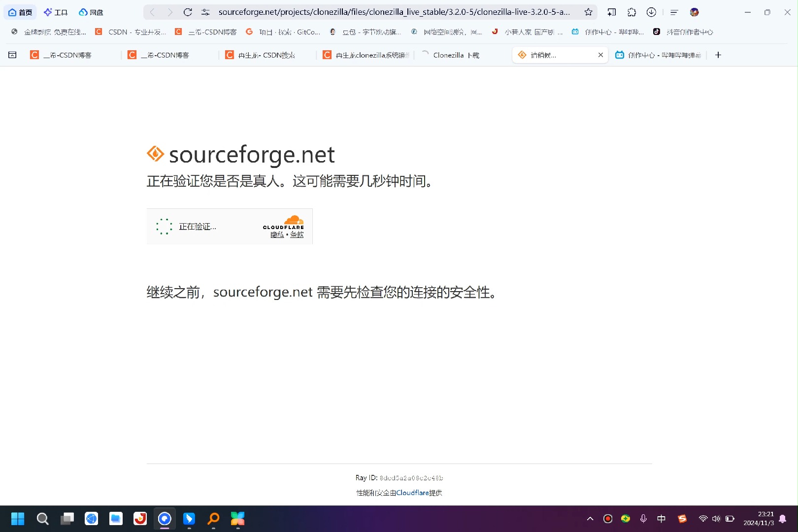
Task: Open the 网盘 cloud drive
Action: click(x=91, y=12)
